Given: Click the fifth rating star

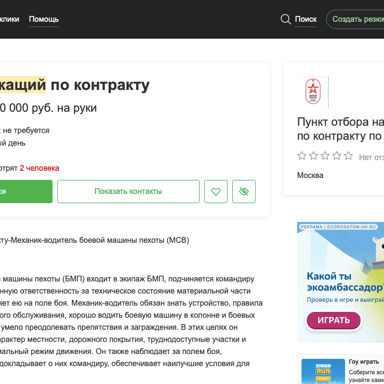Looking at the screenshot, I should pos(348,156).
